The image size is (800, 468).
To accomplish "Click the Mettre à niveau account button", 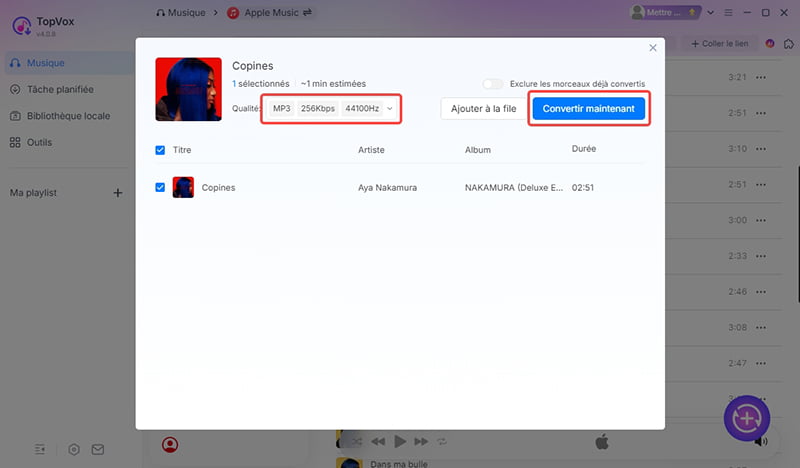I will tap(665, 13).
